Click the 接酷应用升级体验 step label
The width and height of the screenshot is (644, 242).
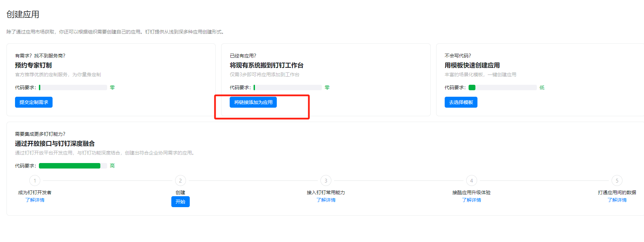pos(472,192)
